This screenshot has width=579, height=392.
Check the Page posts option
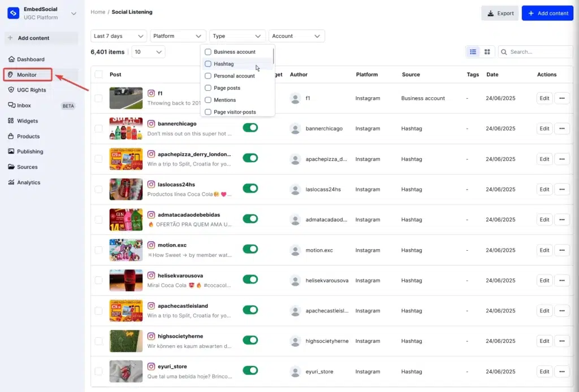click(208, 88)
